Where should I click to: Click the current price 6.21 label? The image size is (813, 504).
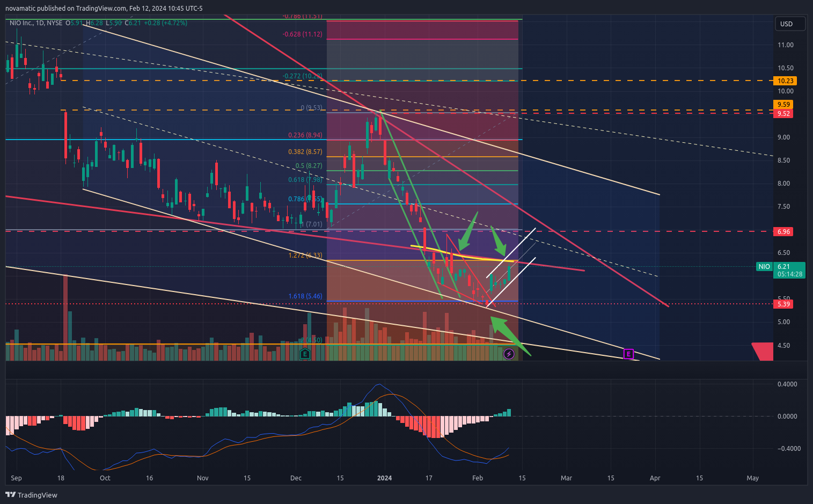(x=784, y=267)
